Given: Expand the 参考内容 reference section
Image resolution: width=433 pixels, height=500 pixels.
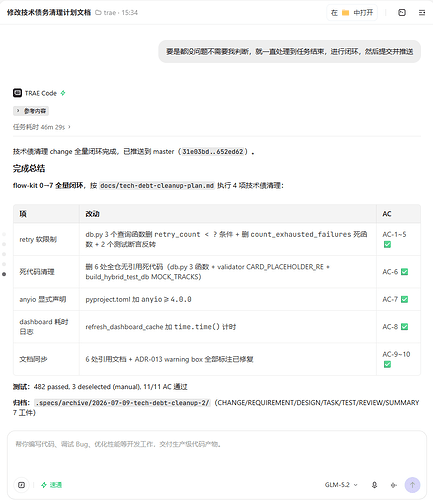Looking at the screenshot, I should (x=31, y=111).
